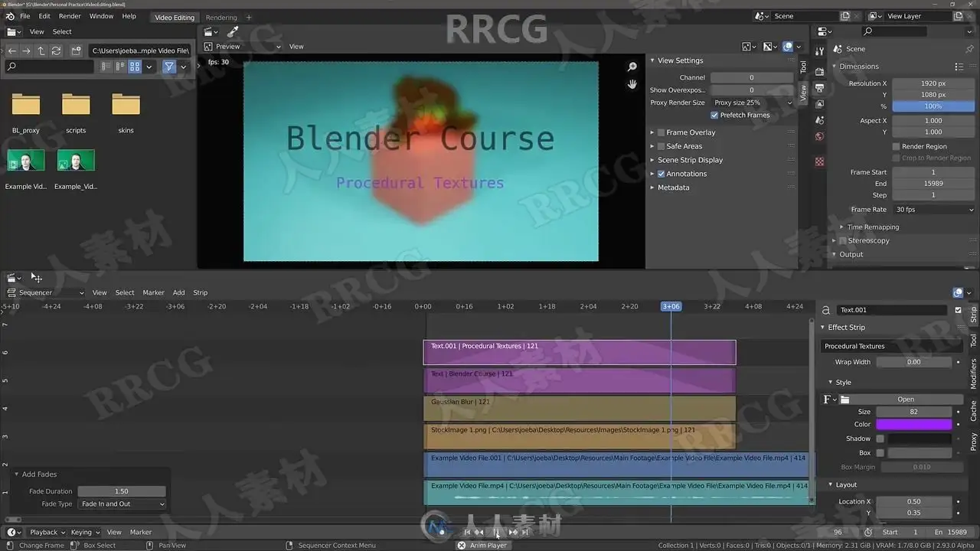Enable the Stereoscopy checkbox
Screen dimensions: 980x551
coord(843,241)
